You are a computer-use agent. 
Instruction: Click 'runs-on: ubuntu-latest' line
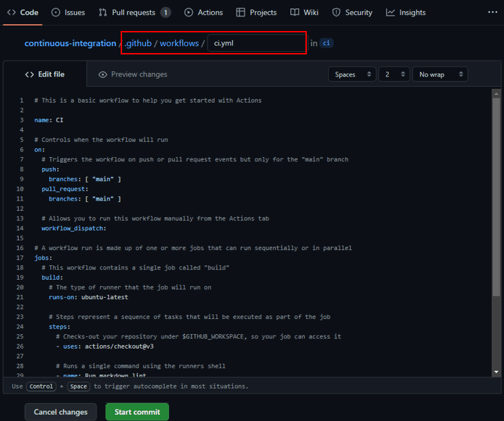click(x=88, y=297)
